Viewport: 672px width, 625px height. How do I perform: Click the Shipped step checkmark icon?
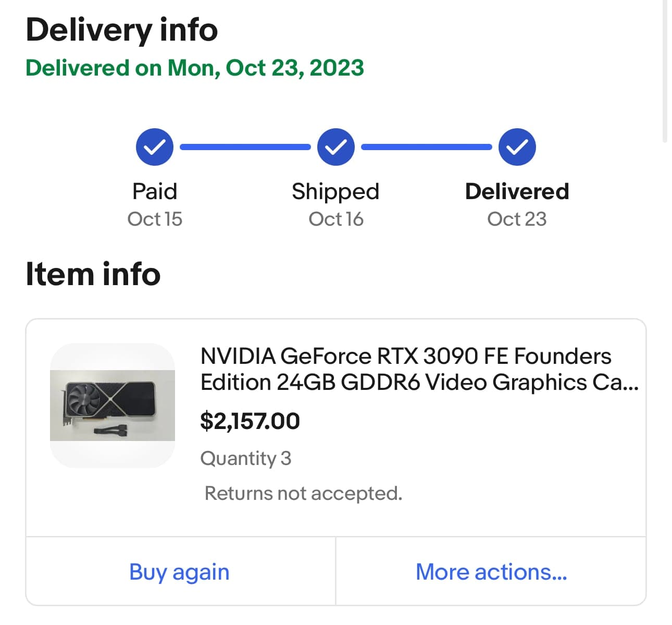tap(336, 147)
